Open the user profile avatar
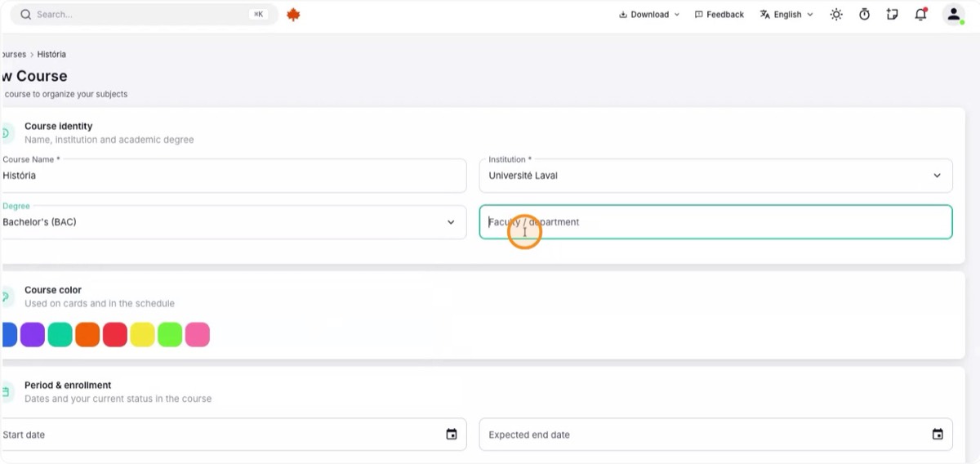980x464 pixels. coord(953,15)
